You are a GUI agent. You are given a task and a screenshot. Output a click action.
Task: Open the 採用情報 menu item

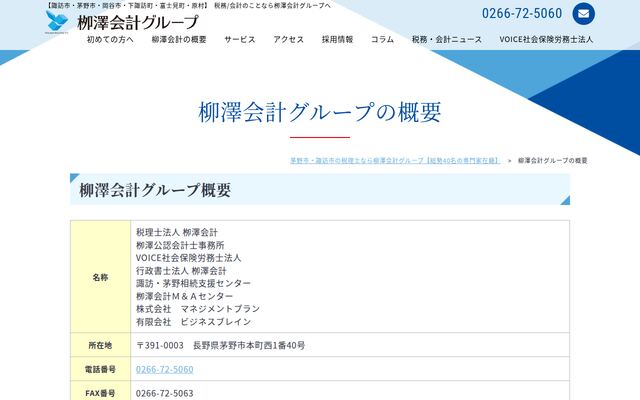337,40
